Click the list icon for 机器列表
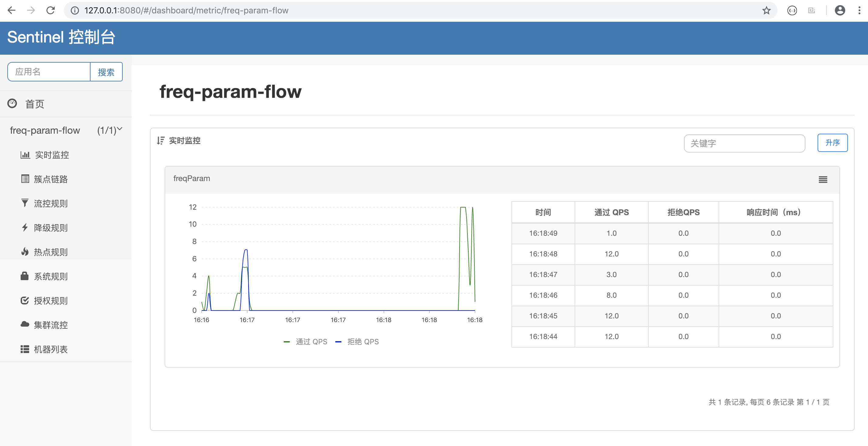868x446 pixels. pyautogui.click(x=25, y=349)
